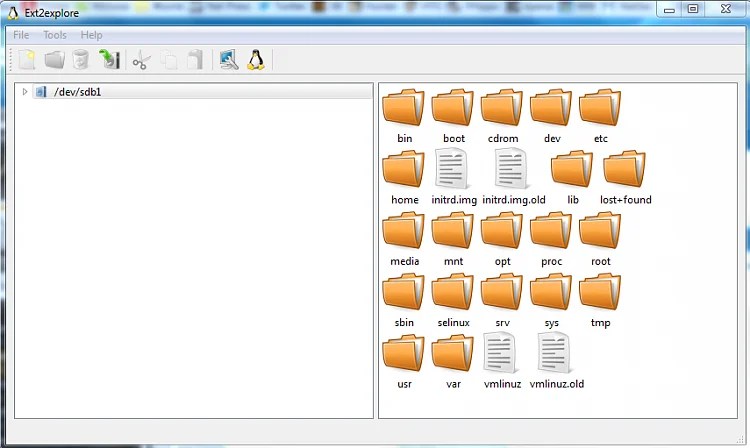
Task: Select the dev folder icon
Action: (551, 108)
